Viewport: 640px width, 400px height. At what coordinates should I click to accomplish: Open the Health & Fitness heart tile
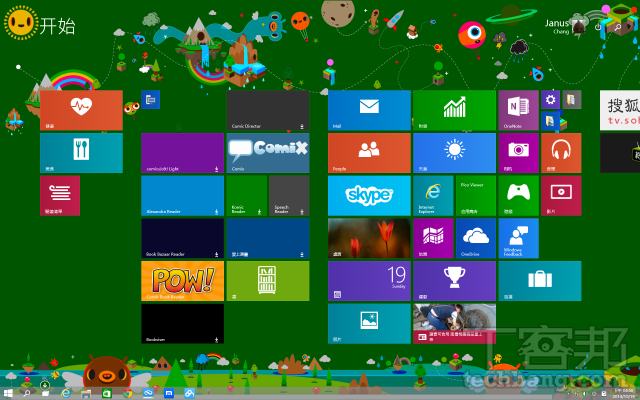81,110
